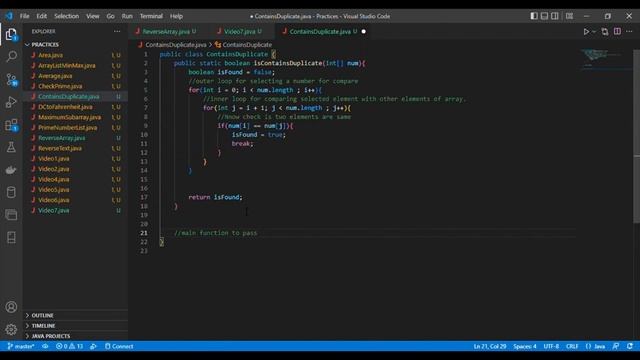640x360 pixels.
Task: Open Area.java in explorer
Action: click(51, 55)
